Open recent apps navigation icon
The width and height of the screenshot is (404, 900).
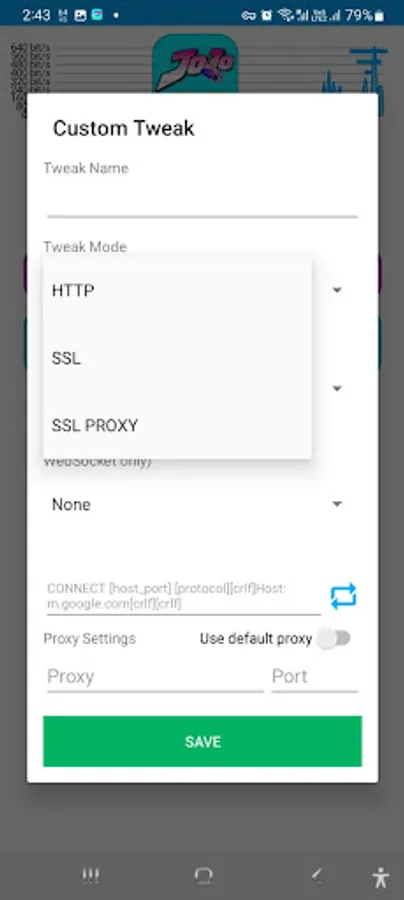[x=90, y=875]
